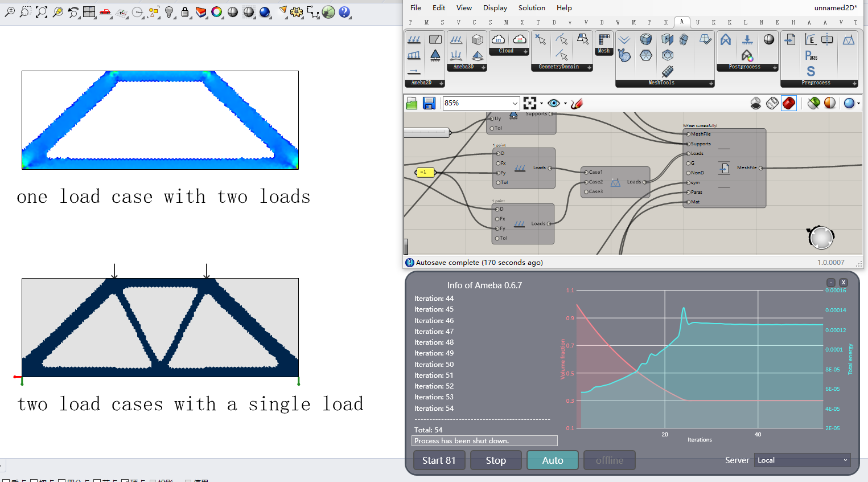Click the Autosave complete status icon

coord(410,263)
